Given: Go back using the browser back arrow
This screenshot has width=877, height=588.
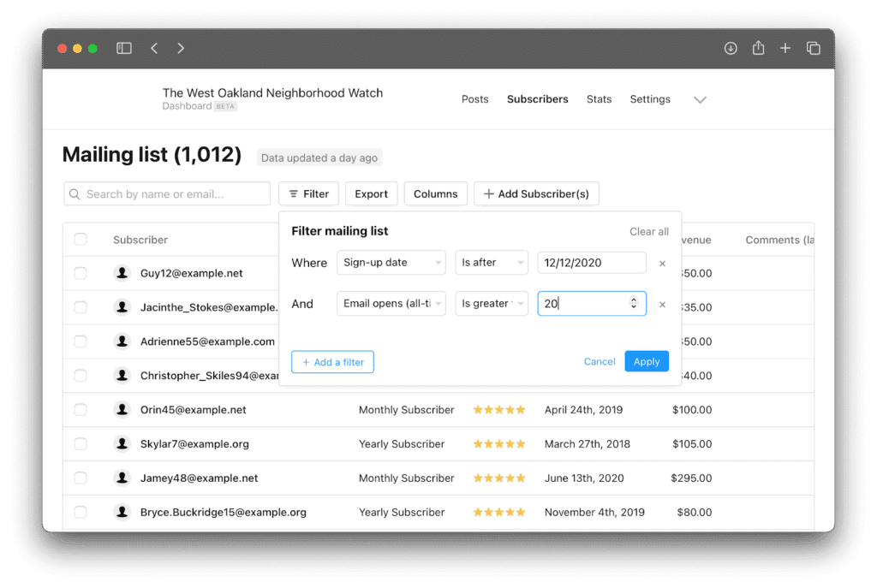Looking at the screenshot, I should [x=154, y=49].
